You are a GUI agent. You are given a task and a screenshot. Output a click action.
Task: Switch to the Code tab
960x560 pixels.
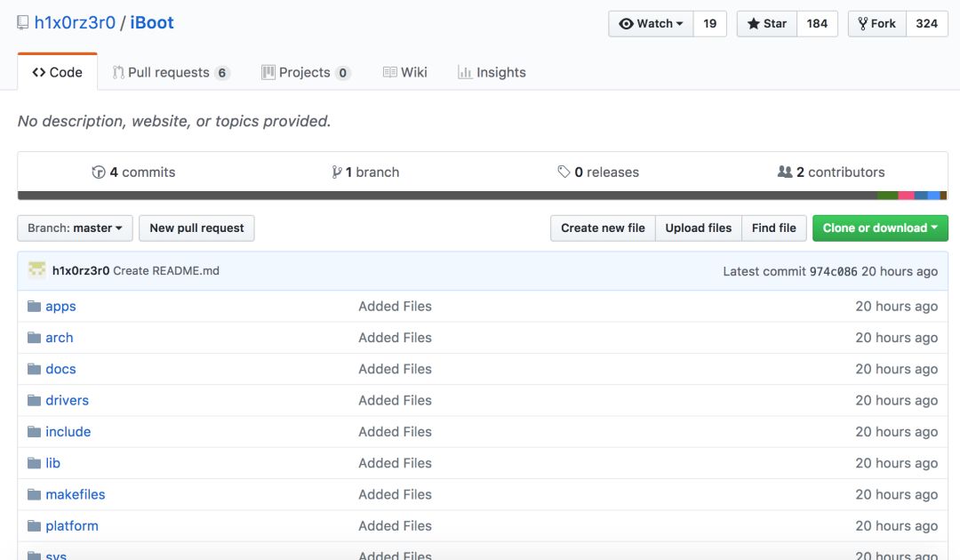pyautogui.click(x=58, y=72)
